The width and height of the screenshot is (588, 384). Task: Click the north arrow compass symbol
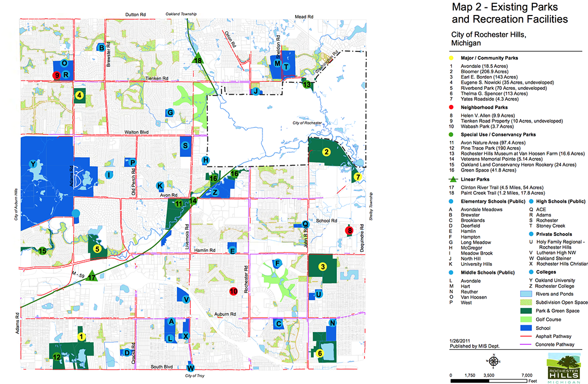(x=495, y=361)
